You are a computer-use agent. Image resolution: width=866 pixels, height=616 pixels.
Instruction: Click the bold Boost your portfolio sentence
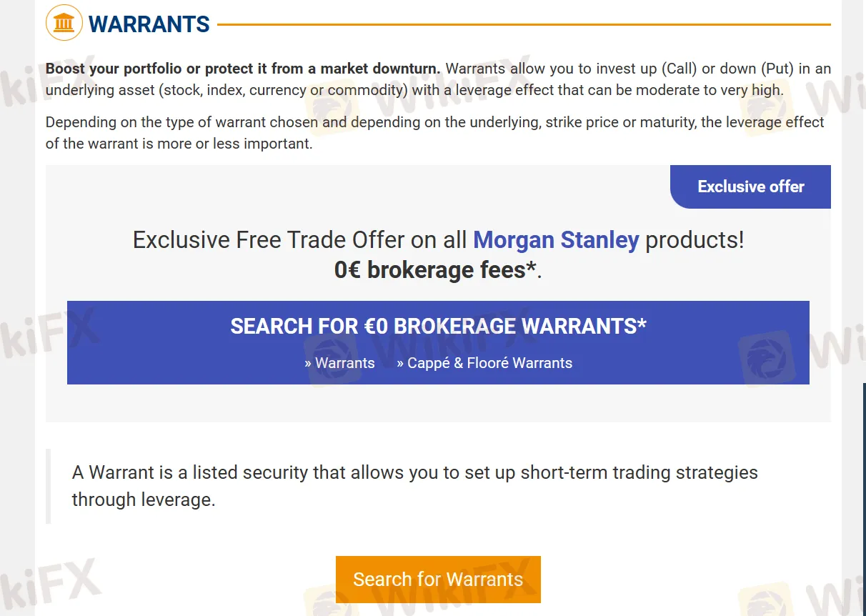[x=243, y=69]
